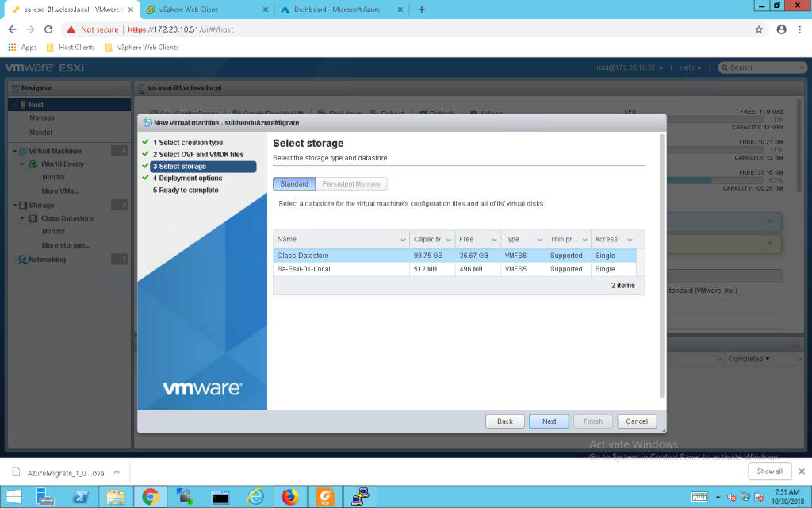The height and width of the screenshot is (508, 812).
Task: Click Show all downloads
Action: [x=769, y=471]
